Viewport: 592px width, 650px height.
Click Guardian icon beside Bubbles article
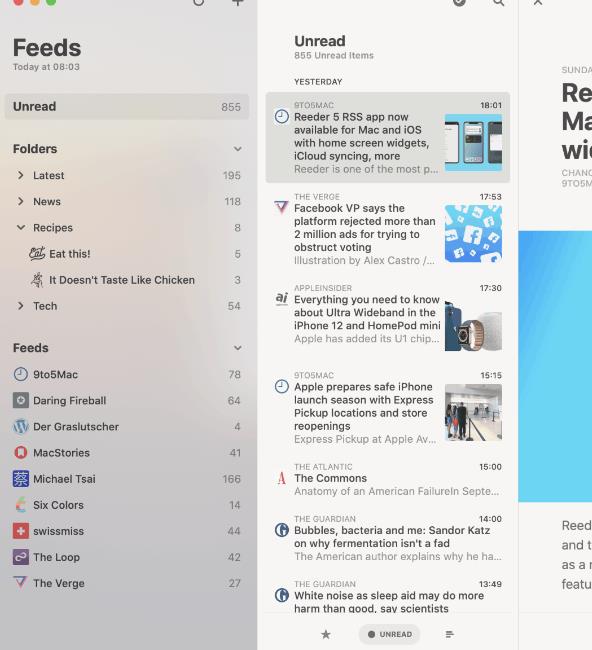coord(282,530)
